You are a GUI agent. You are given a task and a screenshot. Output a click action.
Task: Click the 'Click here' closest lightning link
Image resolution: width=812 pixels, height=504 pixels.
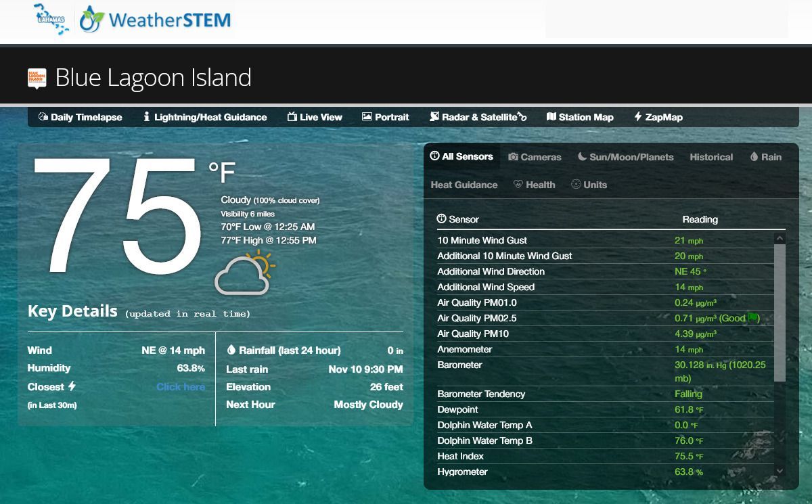(x=181, y=386)
